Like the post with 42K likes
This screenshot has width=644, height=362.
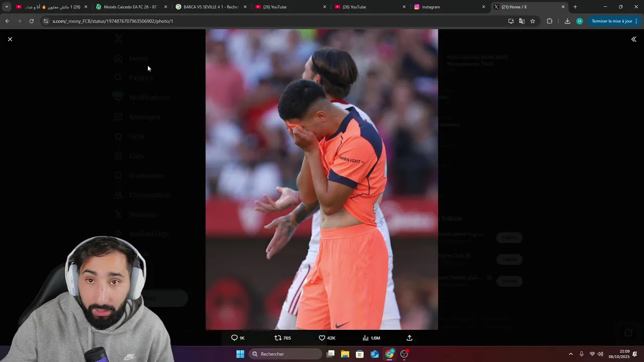point(327,338)
